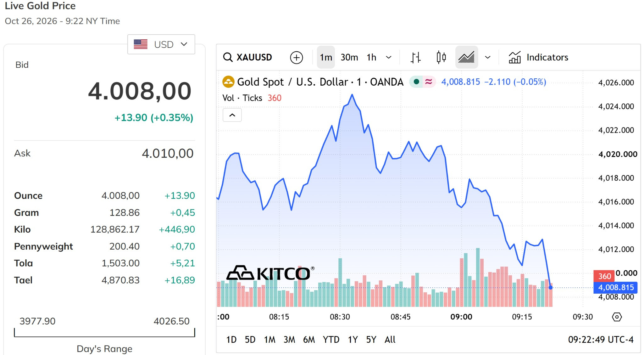Click the 4,008.815 current price label

615,287
